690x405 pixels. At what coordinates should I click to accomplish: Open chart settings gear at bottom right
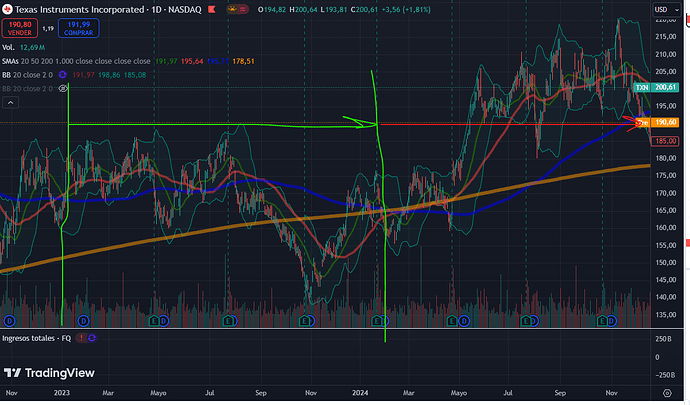tap(668, 393)
